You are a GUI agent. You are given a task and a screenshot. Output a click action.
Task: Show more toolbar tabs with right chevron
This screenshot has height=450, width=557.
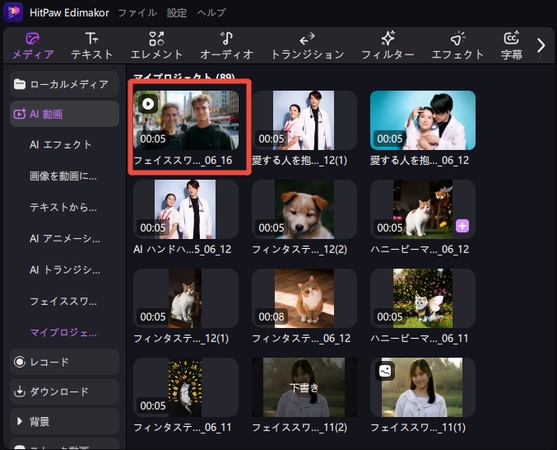click(541, 45)
